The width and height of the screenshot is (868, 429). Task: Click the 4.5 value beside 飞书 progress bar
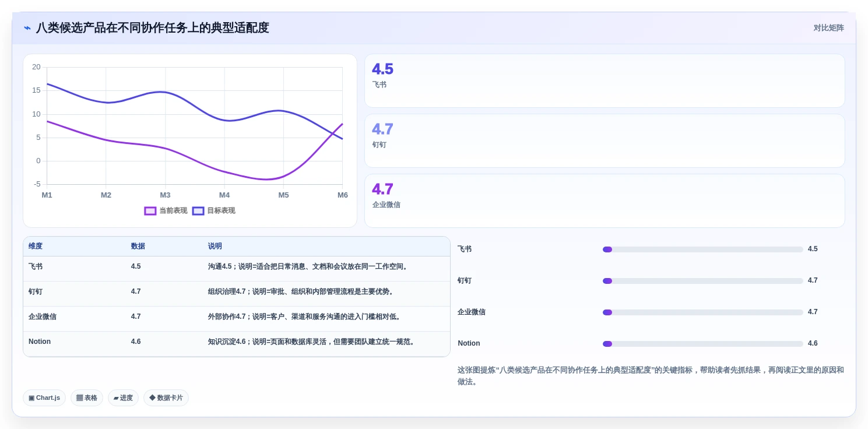813,249
